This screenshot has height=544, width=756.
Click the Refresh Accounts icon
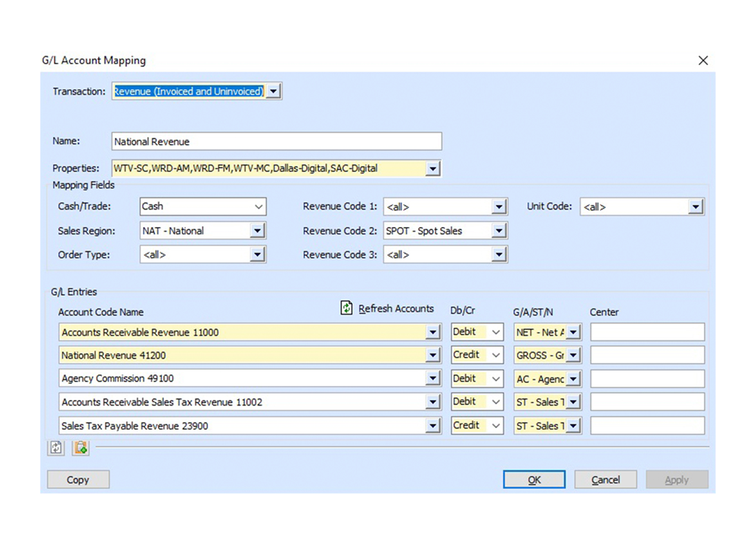347,308
